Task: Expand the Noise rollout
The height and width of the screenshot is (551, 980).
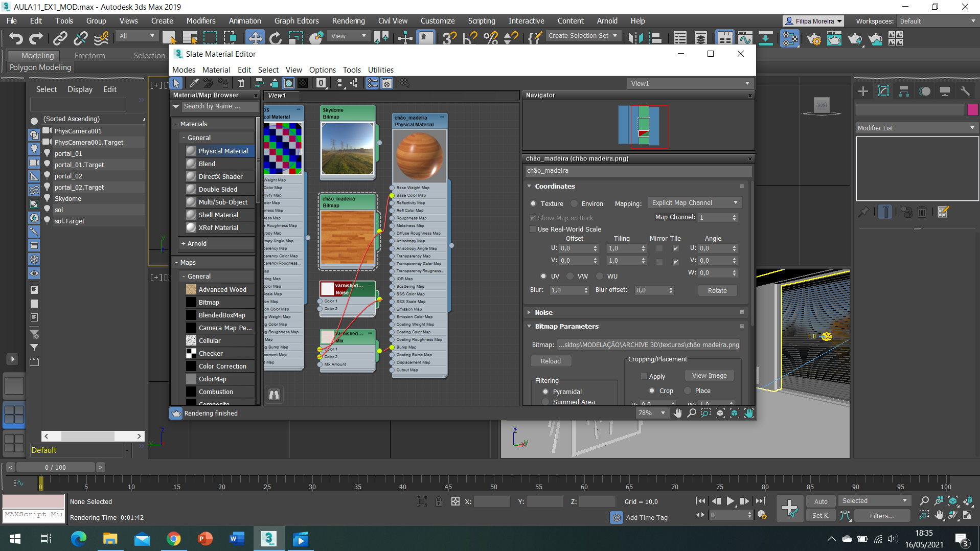Action: (x=543, y=312)
